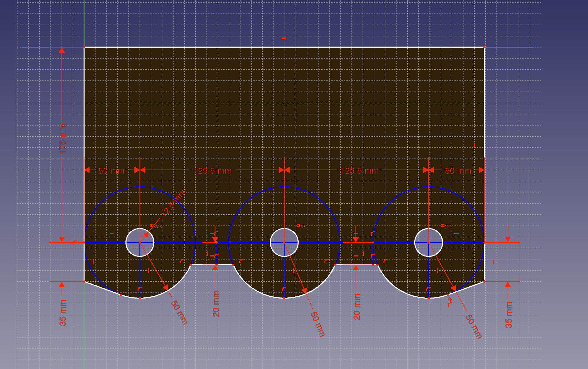Select the equality constraint icon labeled 57
This screenshot has height=369, width=588.
[299, 225]
